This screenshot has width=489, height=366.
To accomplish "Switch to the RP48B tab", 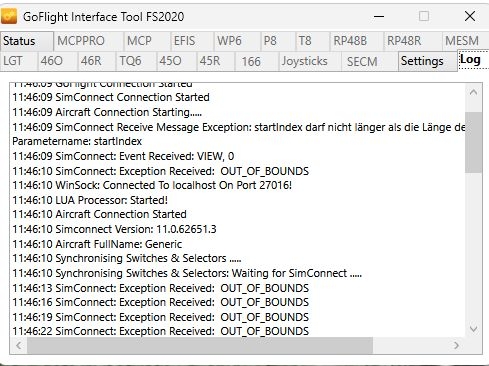I will (x=357, y=41).
